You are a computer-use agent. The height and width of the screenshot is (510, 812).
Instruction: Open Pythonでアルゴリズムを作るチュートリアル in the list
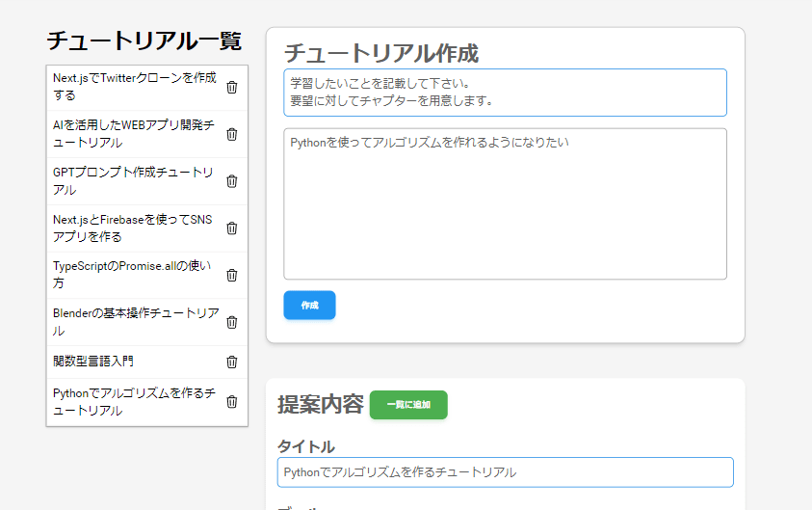(x=134, y=402)
